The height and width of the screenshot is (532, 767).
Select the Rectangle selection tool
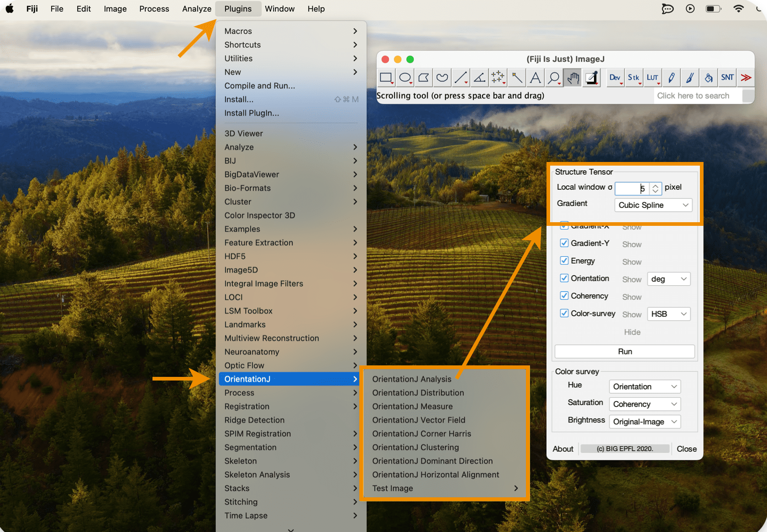tap(386, 78)
